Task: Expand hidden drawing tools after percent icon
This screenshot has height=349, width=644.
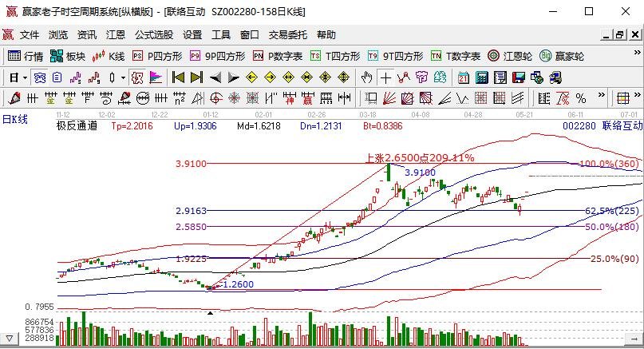Action: pos(602,94)
